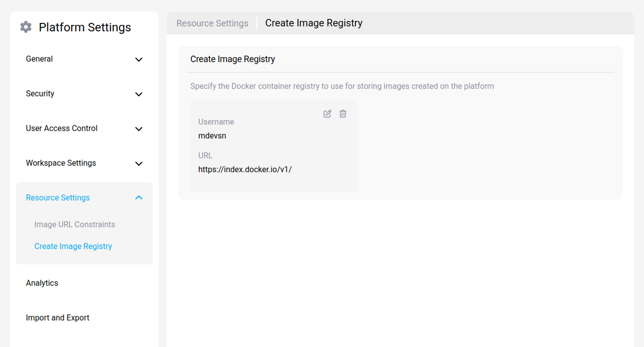The width and height of the screenshot is (644, 347).
Task: Click the Platform Settings gear icon
Action: pyautogui.click(x=26, y=27)
